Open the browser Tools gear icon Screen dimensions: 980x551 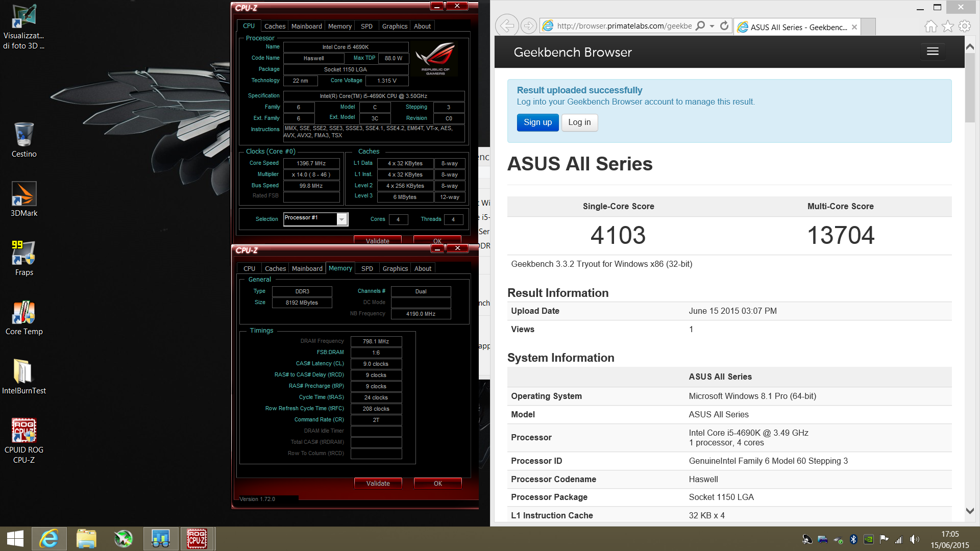tap(965, 26)
